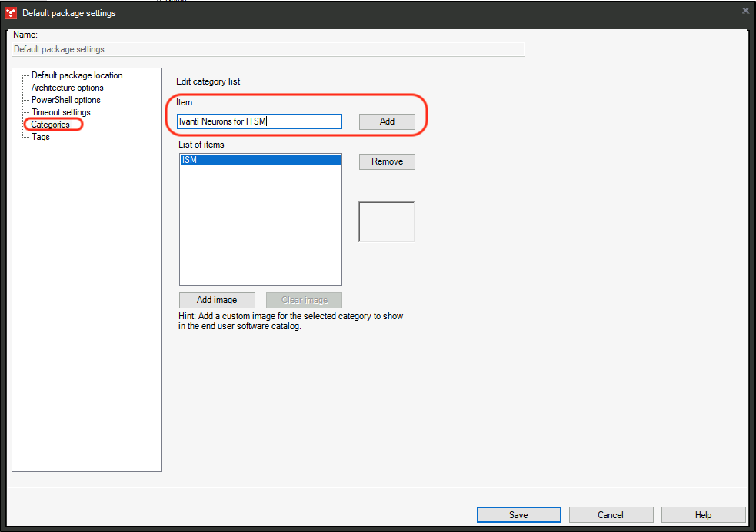Open Timeout settings in the tree
Viewport: 756px width, 532px height.
pos(61,112)
